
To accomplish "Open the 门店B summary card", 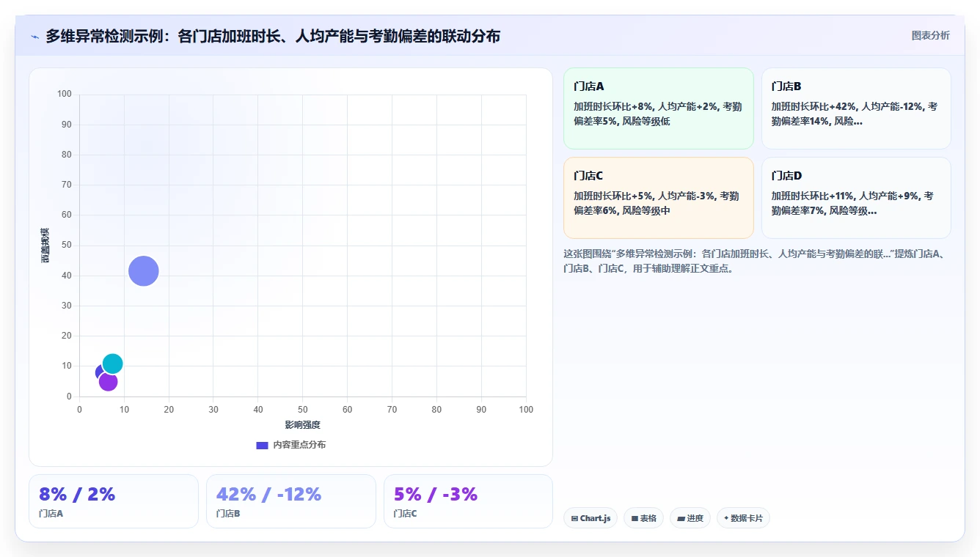I will (856, 108).
